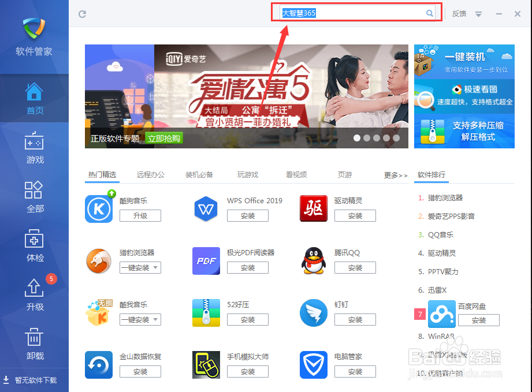The height and width of the screenshot is (392, 532).
Task: Click 升级 for 酷狗音乐
Action: [140, 216]
